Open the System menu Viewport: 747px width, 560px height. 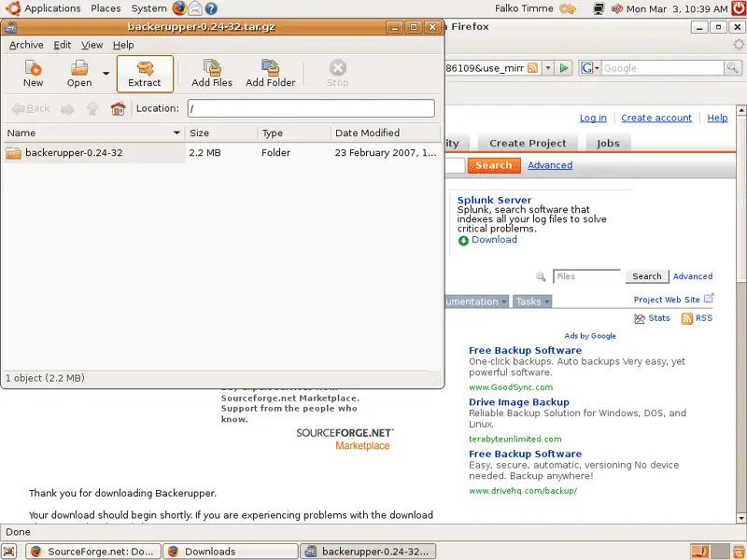pos(148,8)
